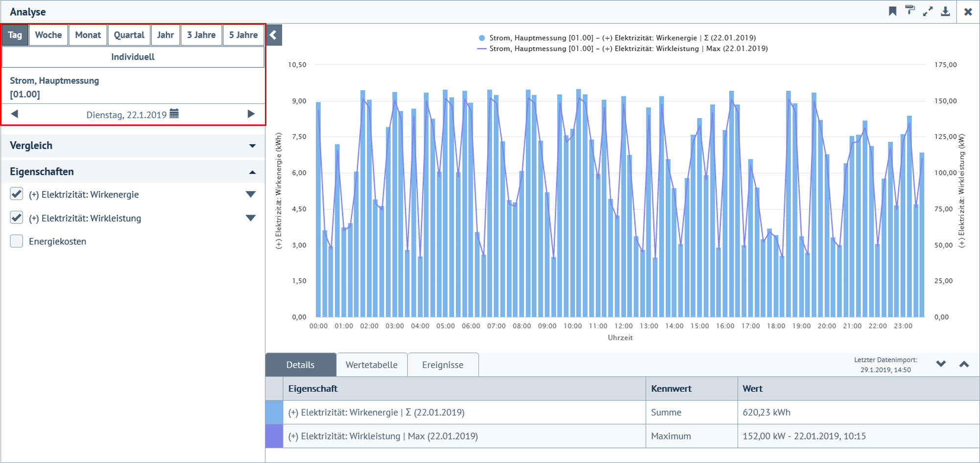980x463 pixels.
Task: Click the paint roller icon
Action: 910,11
